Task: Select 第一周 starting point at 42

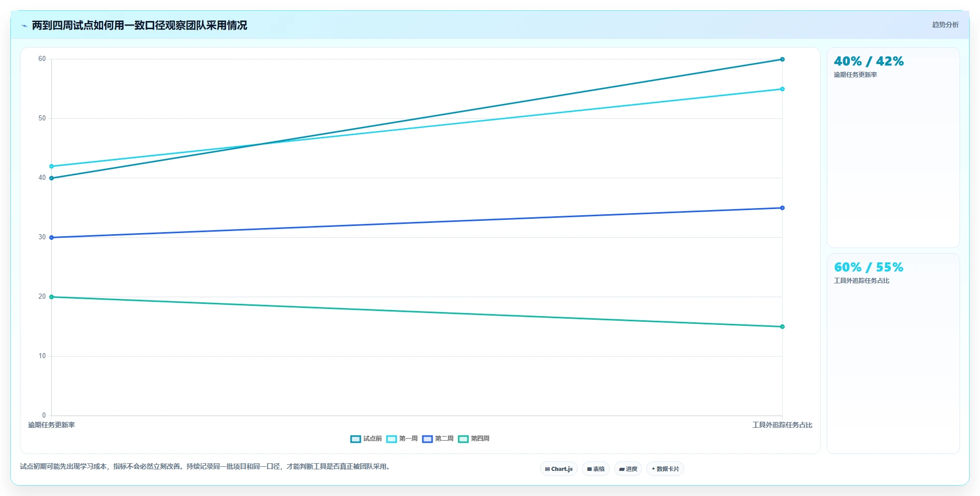Action: (x=51, y=167)
